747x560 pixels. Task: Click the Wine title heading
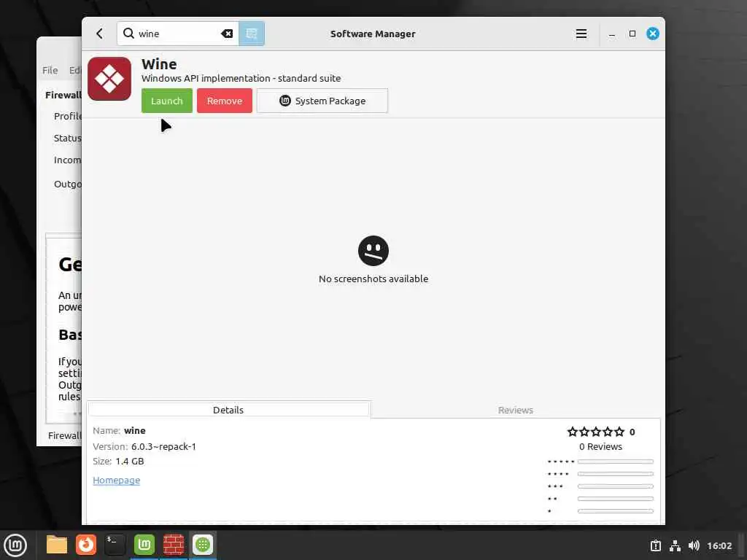[x=159, y=64]
